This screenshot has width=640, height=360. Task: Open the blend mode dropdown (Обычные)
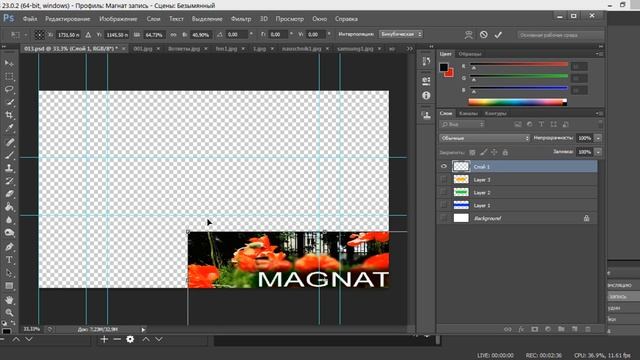tap(484, 138)
